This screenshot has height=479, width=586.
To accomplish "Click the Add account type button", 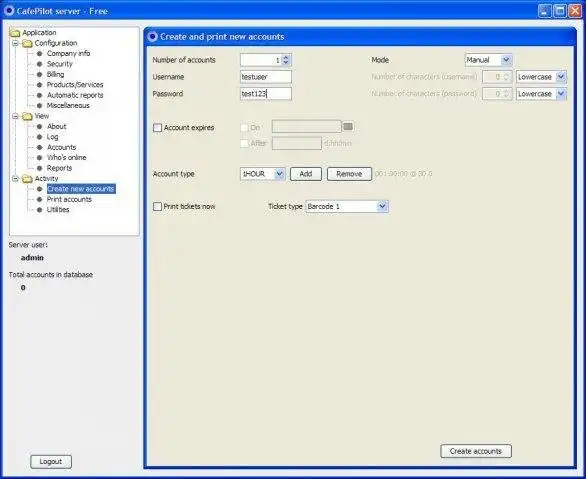I will 306,174.
